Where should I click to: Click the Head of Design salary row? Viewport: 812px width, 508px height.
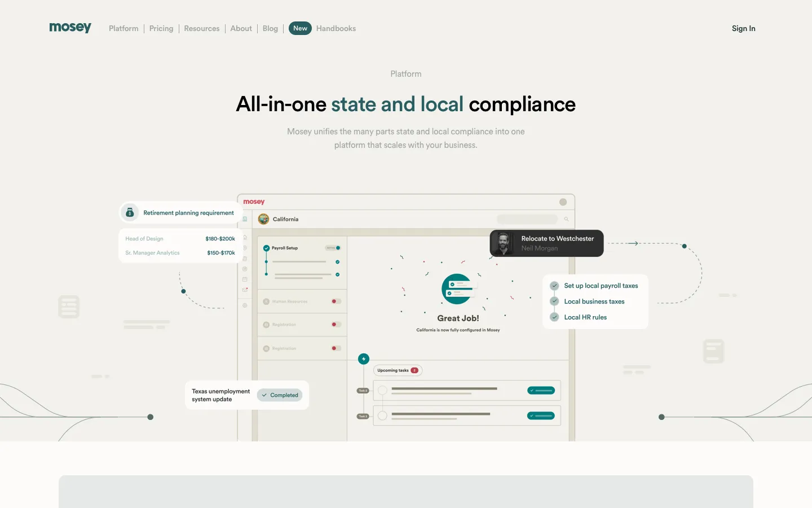click(x=180, y=239)
